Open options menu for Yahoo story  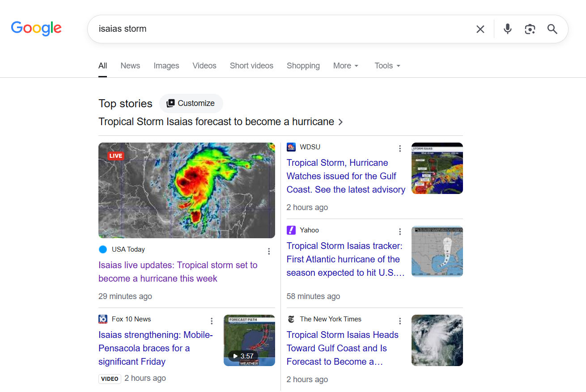coord(400,232)
